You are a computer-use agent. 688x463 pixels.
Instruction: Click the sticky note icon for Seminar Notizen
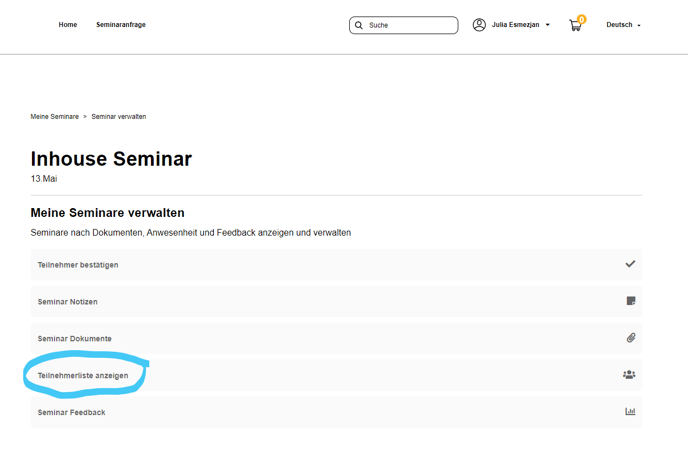pos(631,301)
